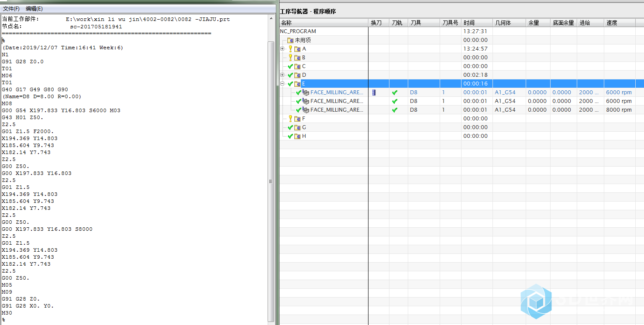This screenshot has height=325, width=644.
Task: Click the line ending with S8000
Action: coord(47,229)
